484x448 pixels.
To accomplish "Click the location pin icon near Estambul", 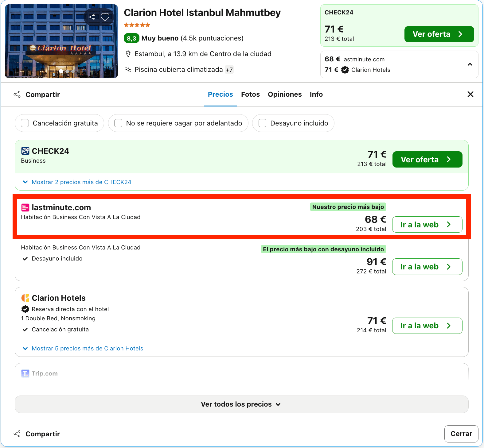I will 128,54.
